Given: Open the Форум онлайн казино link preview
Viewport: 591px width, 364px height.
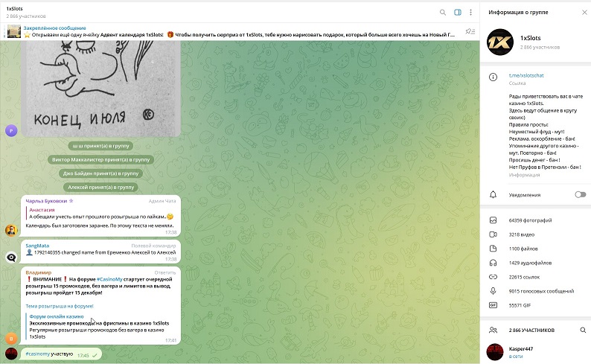Looking at the screenshot, I should pos(99,326).
